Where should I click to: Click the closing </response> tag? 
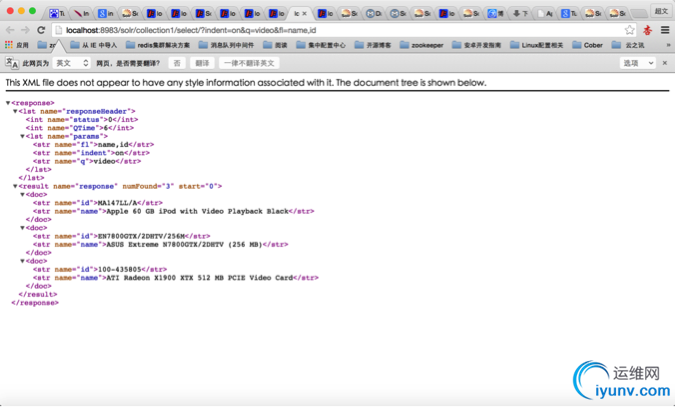35,303
